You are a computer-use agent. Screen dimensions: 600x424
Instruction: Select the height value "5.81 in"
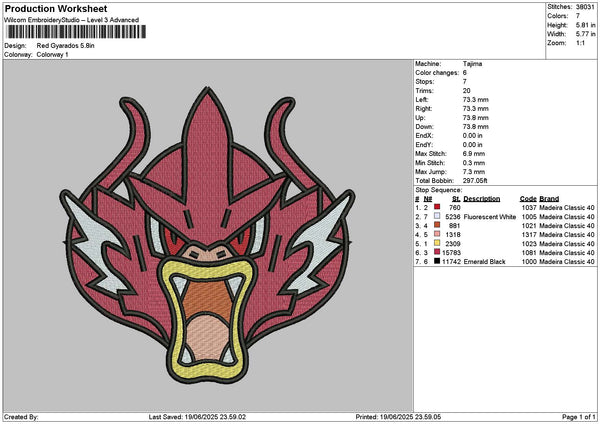586,25
